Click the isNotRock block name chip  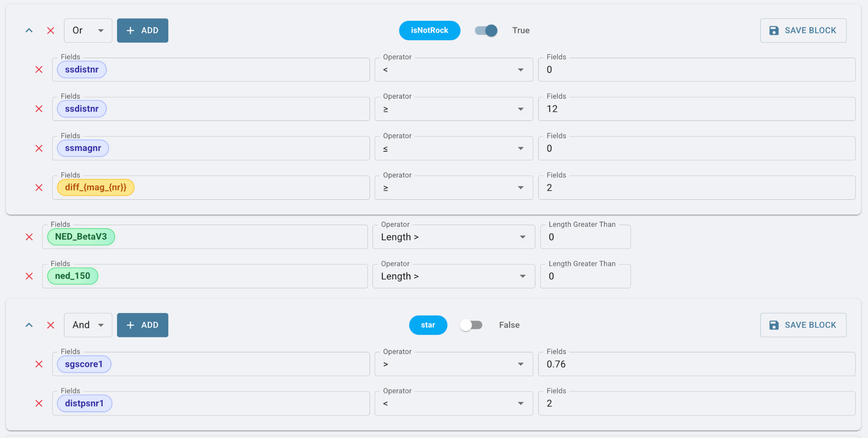429,31
